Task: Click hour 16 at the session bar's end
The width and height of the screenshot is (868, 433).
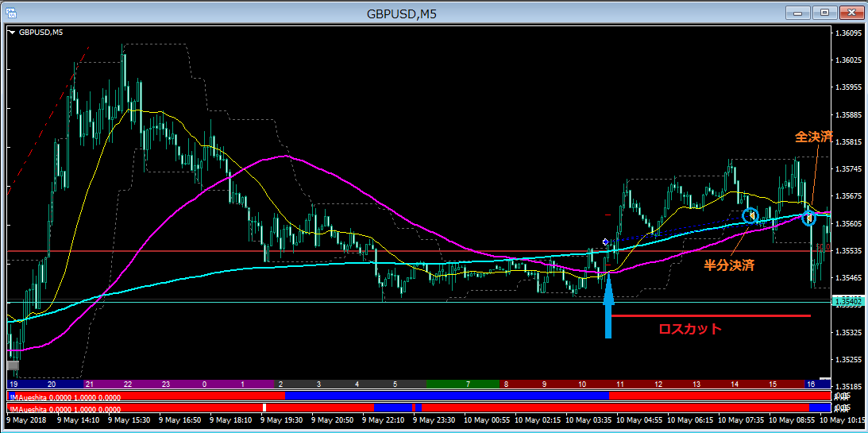Action: click(x=811, y=384)
